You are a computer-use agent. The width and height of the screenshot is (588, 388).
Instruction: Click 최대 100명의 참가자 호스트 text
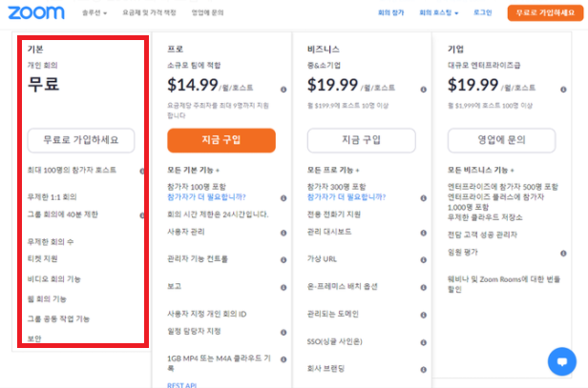click(x=72, y=170)
